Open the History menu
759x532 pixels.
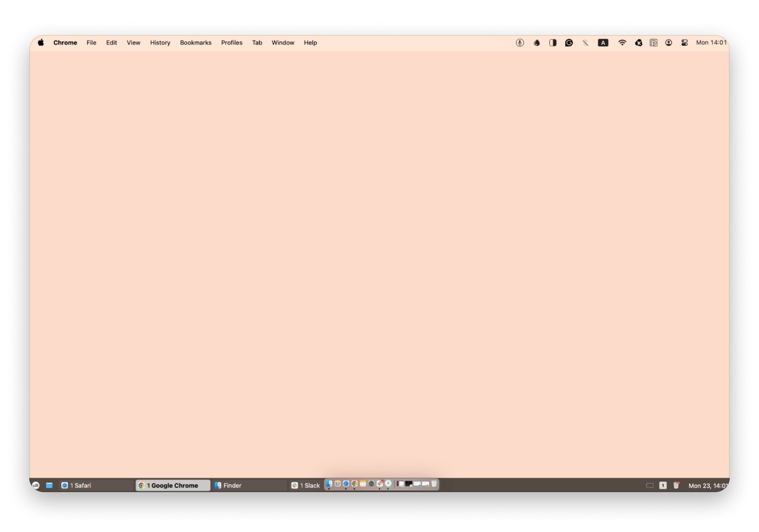point(160,43)
